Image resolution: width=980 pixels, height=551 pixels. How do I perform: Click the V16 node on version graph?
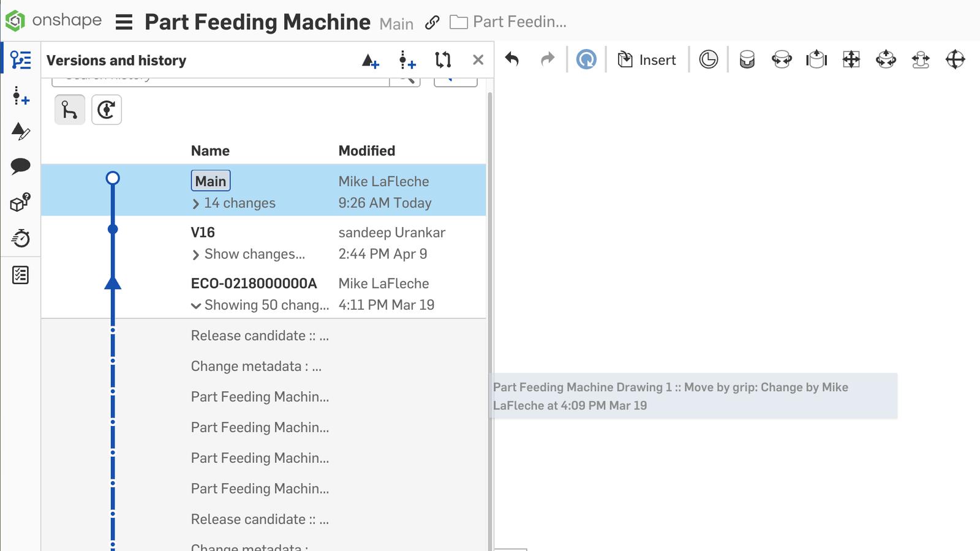113,230
